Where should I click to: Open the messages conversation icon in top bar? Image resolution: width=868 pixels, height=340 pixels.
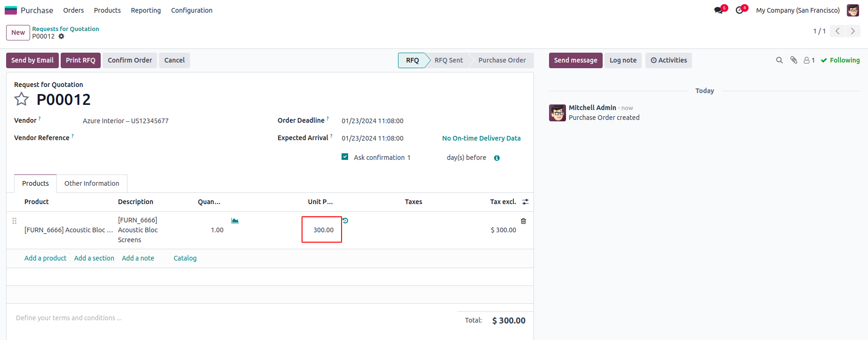[x=718, y=10]
